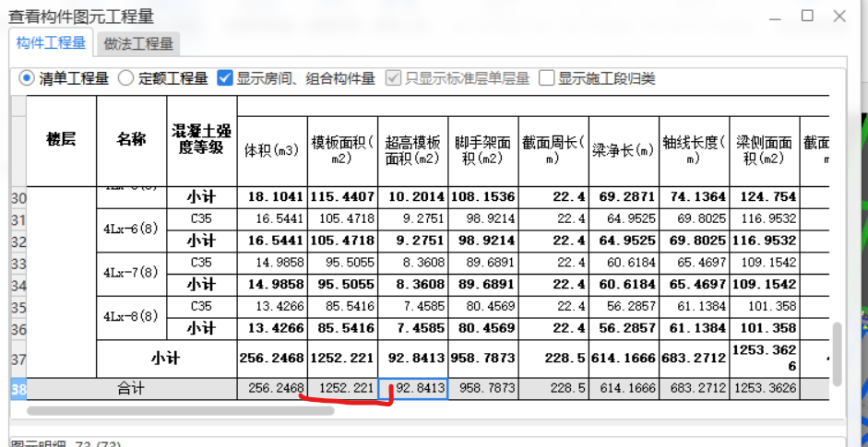Click the 合计 total row label
This screenshot has width=868, height=447.
[x=132, y=390]
